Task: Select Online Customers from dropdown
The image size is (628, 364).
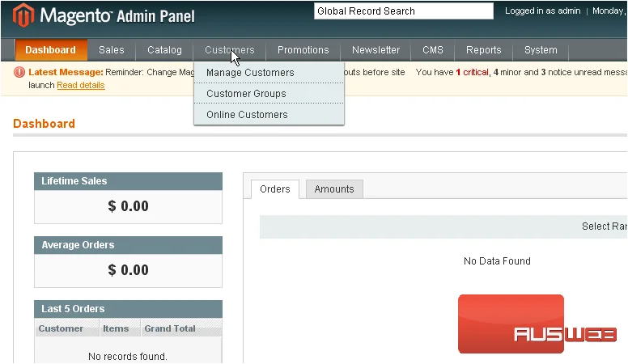Action: point(269,115)
